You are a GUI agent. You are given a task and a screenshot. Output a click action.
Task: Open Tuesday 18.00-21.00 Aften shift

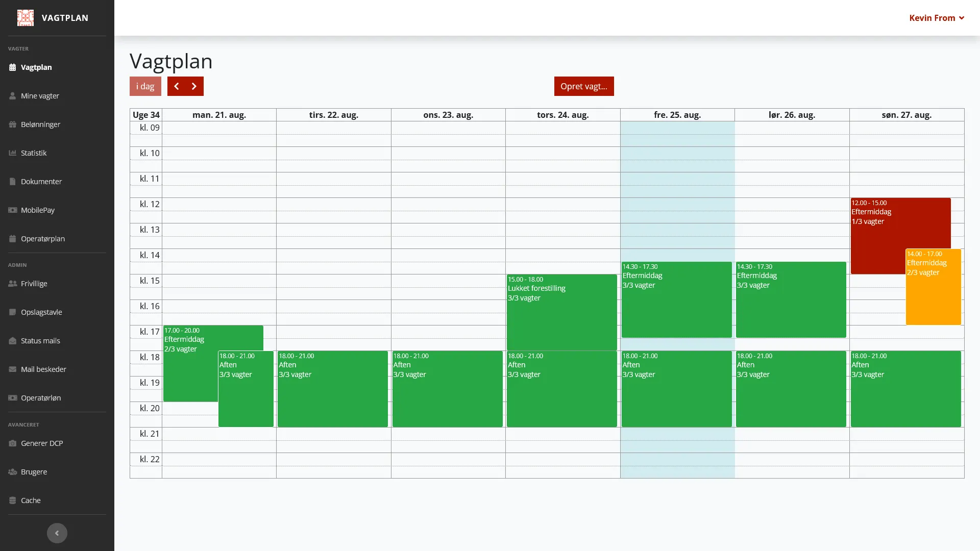333,389
